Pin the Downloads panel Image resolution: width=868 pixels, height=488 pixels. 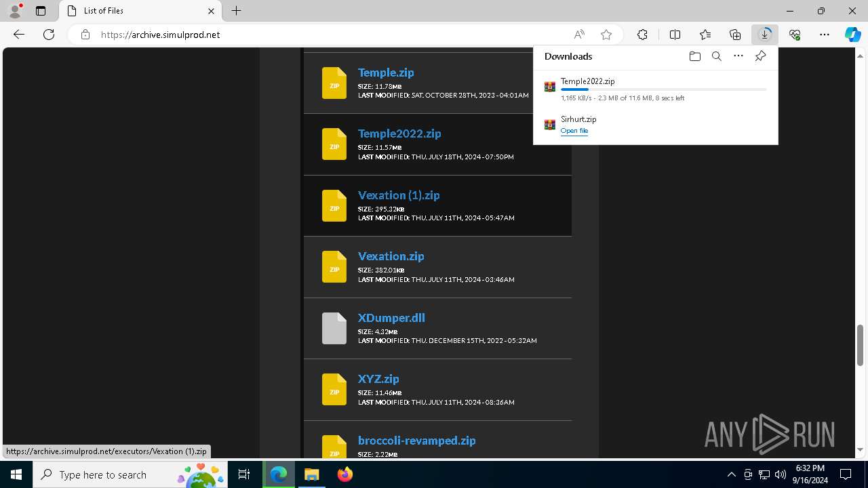(x=760, y=56)
